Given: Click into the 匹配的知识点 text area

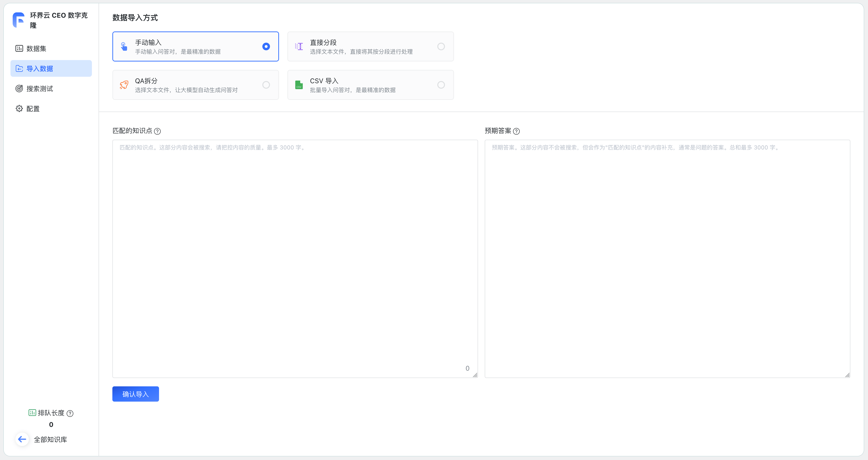Looking at the screenshot, I should [x=295, y=258].
